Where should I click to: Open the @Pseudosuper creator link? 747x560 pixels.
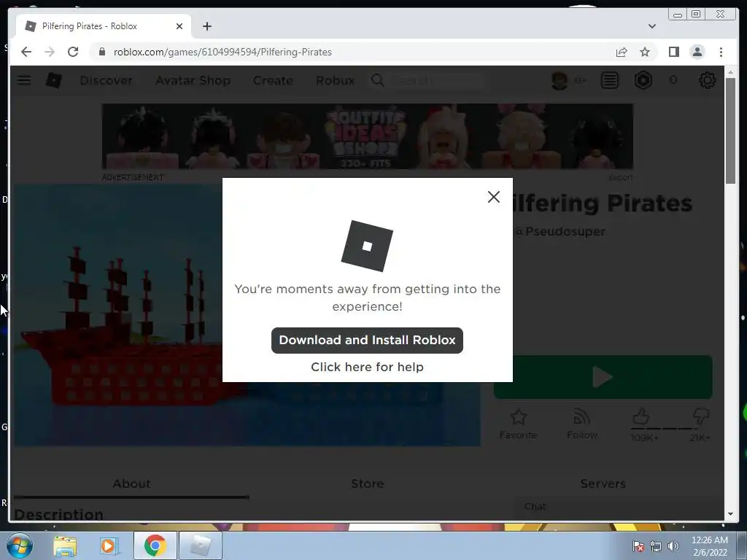pyautogui.click(x=560, y=231)
